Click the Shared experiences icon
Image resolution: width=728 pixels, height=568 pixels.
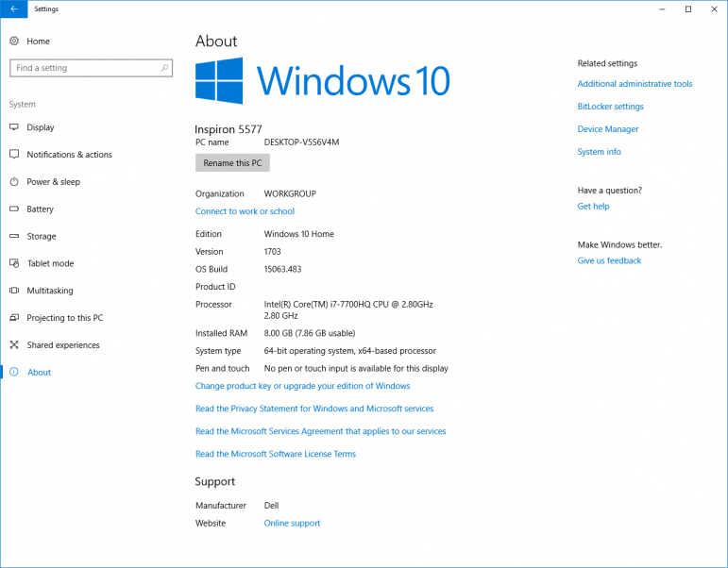coord(14,344)
